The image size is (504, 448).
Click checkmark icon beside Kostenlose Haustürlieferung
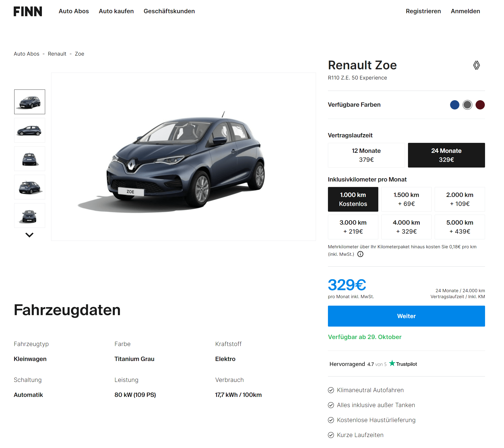click(331, 420)
